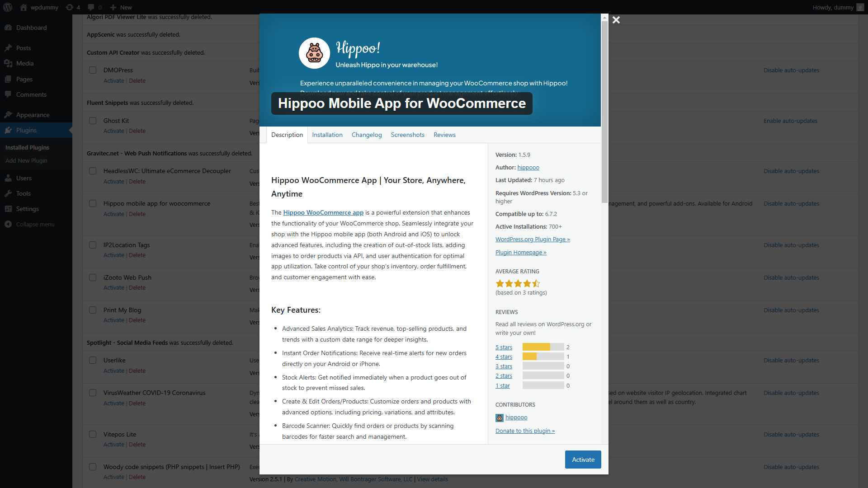Screen dimensions: 868x488
Task: Click the hippooo contributor avatar
Action: coord(499,418)
